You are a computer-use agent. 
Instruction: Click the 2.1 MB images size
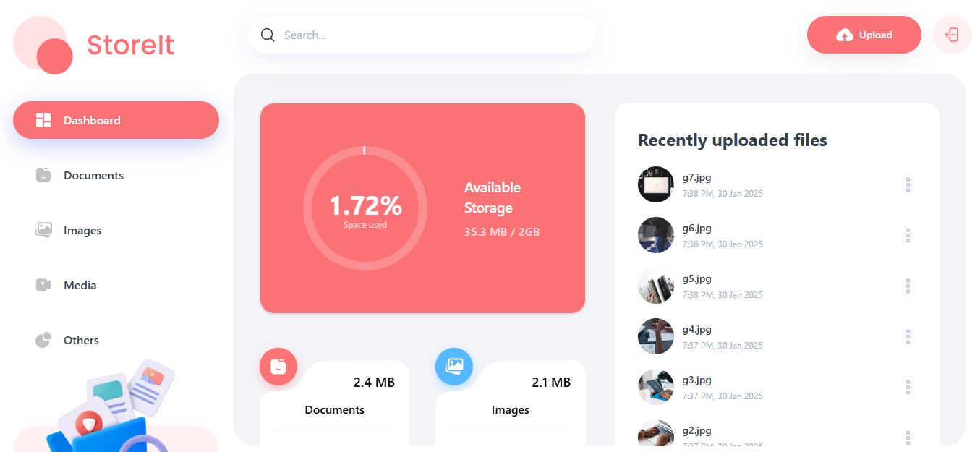point(551,383)
